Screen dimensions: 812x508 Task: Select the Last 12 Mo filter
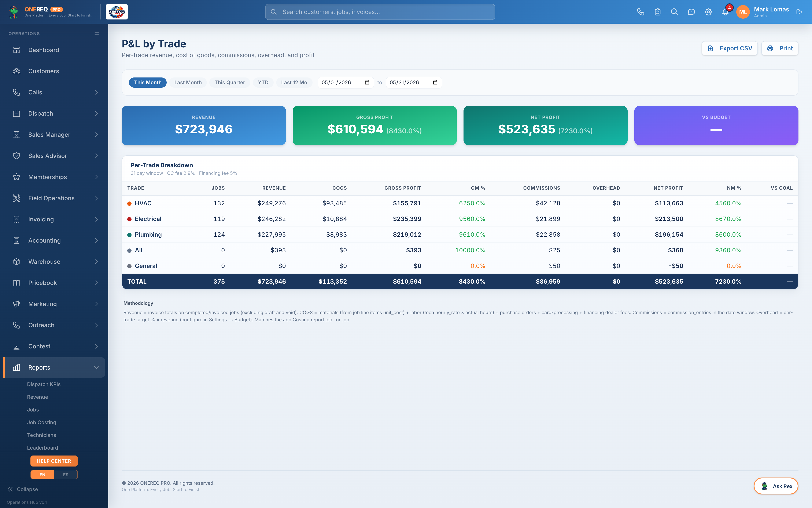pos(294,83)
